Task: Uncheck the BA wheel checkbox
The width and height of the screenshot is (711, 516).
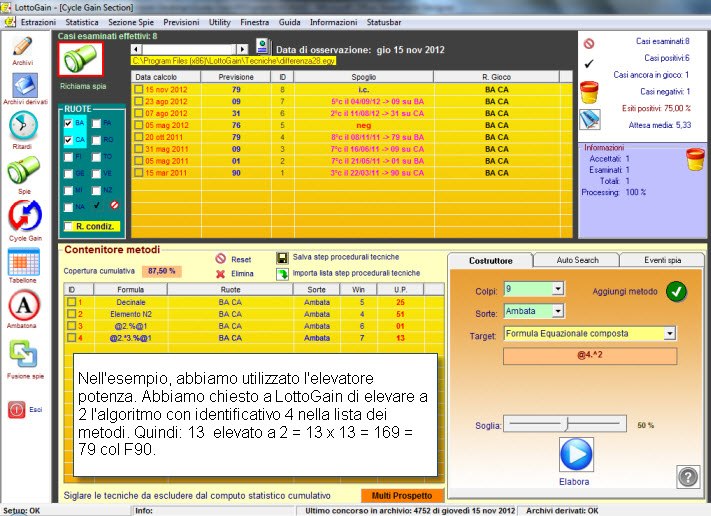Action: pyautogui.click(x=68, y=123)
